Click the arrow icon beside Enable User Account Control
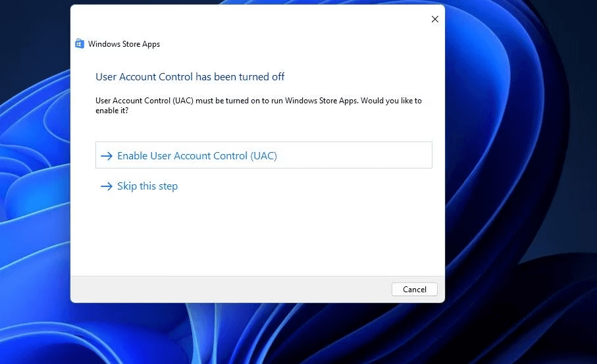Viewport: 597px width, 364px height. [107, 156]
